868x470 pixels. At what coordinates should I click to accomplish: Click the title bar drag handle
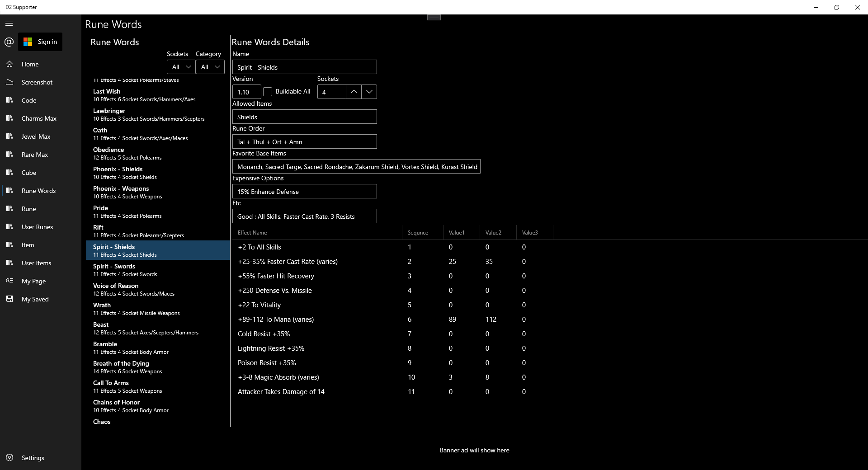[x=434, y=17]
